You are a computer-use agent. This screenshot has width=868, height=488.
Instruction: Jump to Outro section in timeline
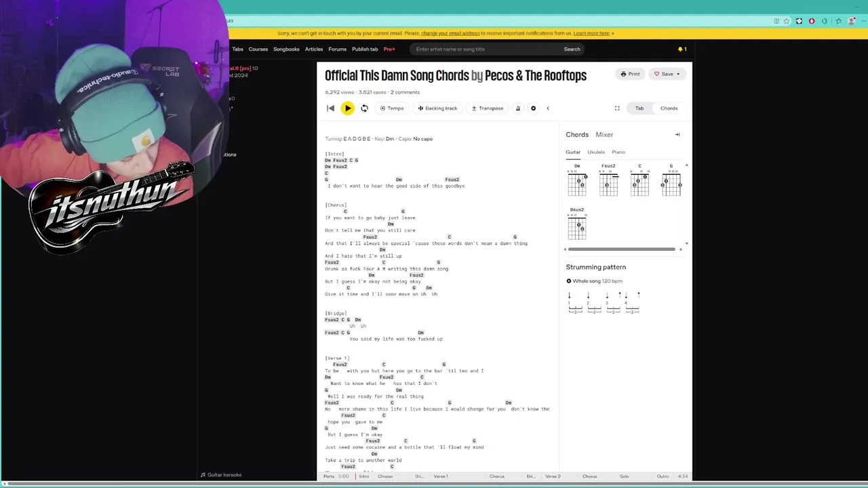pyautogui.click(x=663, y=476)
